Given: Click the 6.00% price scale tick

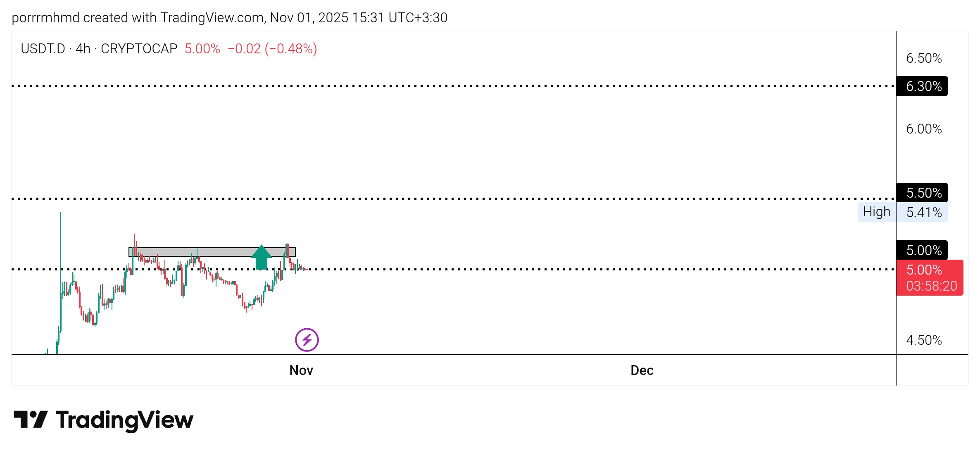Looking at the screenshot, I should coord(923,129).
